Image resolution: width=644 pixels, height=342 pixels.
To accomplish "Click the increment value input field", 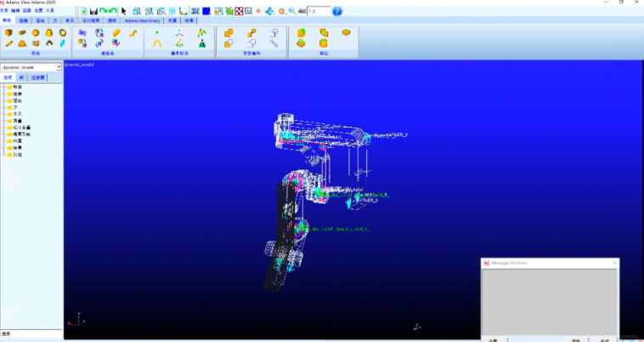I will (316, 11).
